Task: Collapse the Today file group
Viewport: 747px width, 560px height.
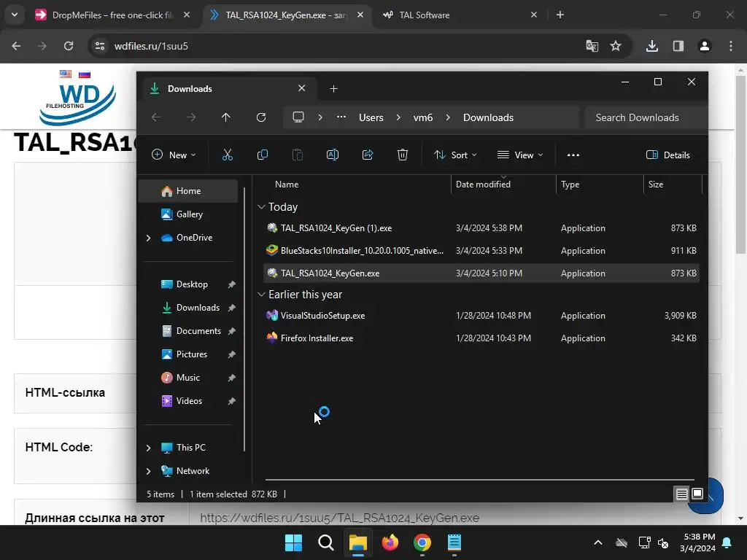Action: (261, 206)
